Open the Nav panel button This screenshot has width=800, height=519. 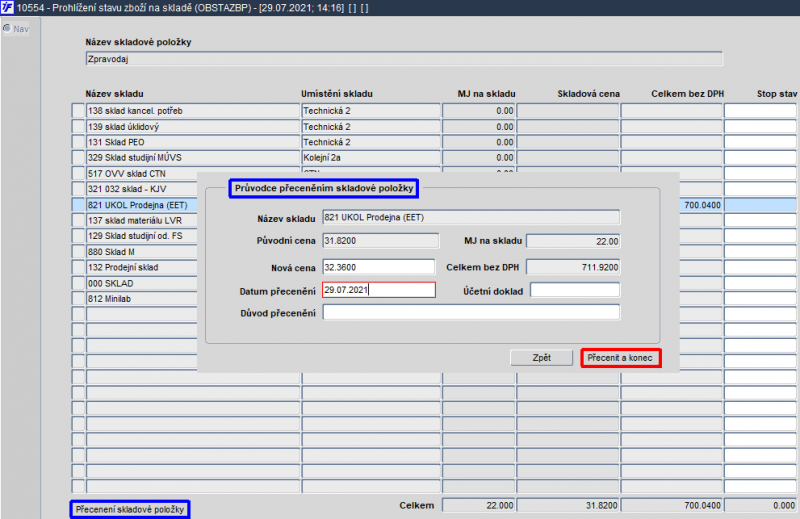coord(16,28)
